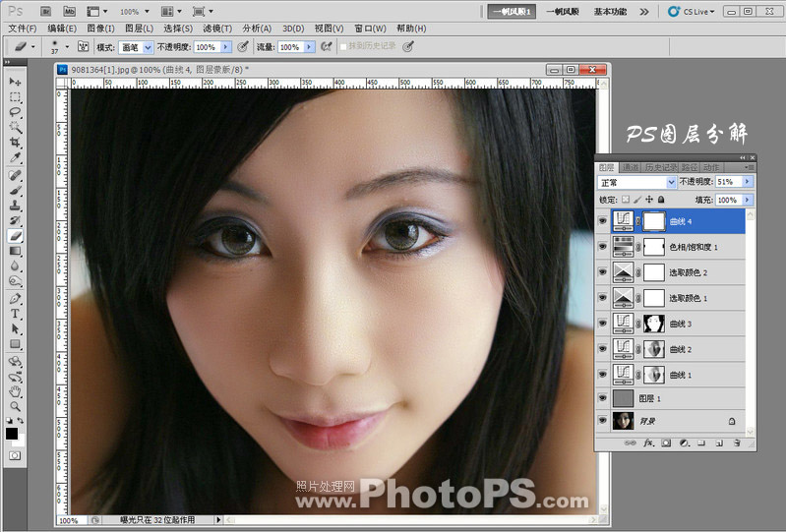Select the Eraser tool in toolbox
Screen dimensions: 786x532
[x=15, y=236]
